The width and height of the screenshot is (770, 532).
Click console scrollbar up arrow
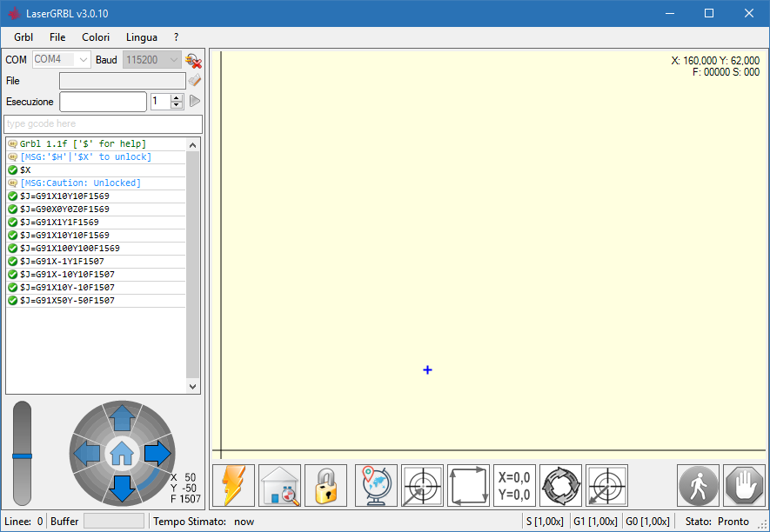tap(192, 145)
